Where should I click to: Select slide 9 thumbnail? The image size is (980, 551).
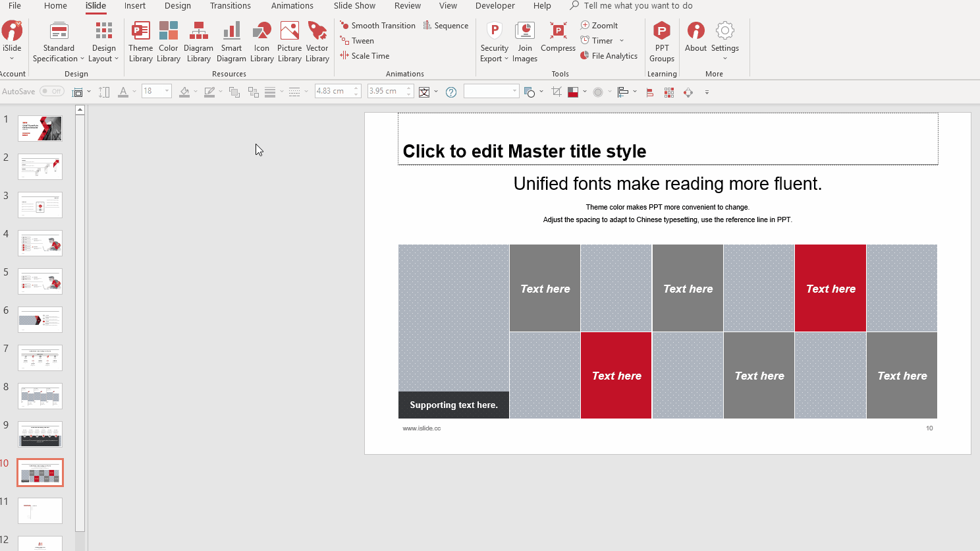click(40, 434)
